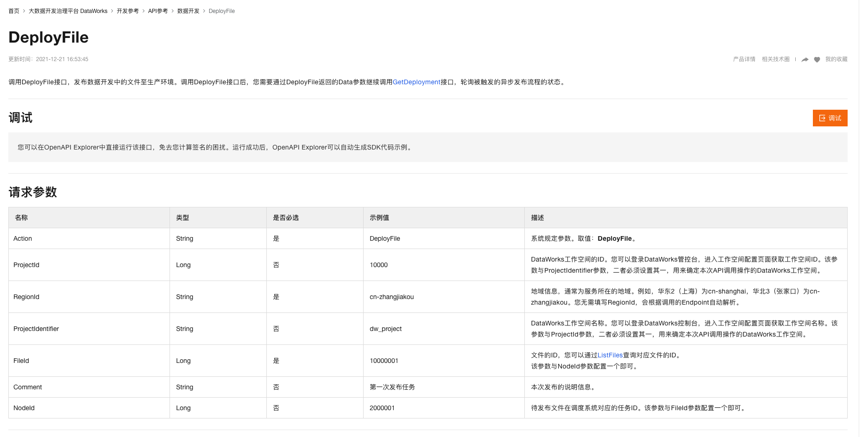Viewport: 868px width, 437px height.
Task: Open 开发参考 breadcrumb
Action: 128,11
